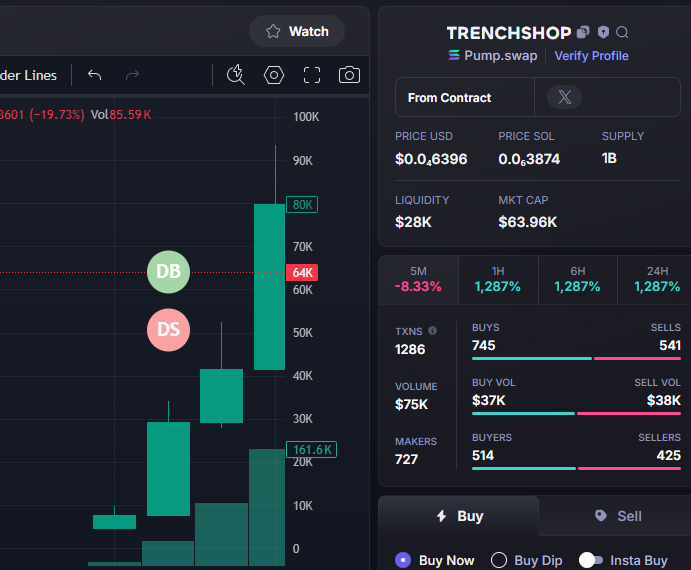Click the green 80K price axis label

coord(302,205)
